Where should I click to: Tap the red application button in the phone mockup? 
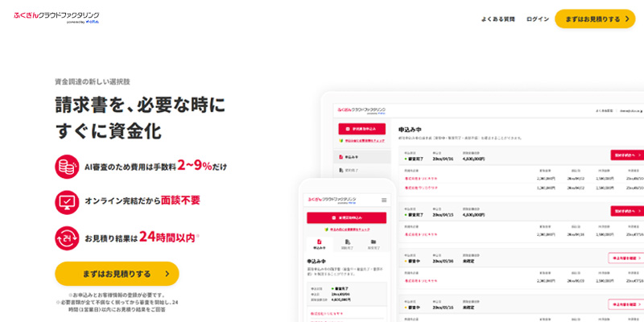tap(346, 217)
